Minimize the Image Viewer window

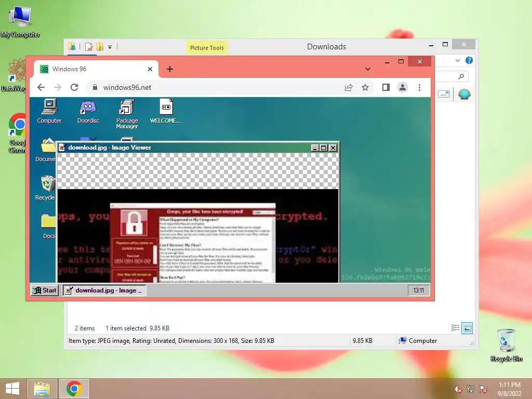[314, 148]
